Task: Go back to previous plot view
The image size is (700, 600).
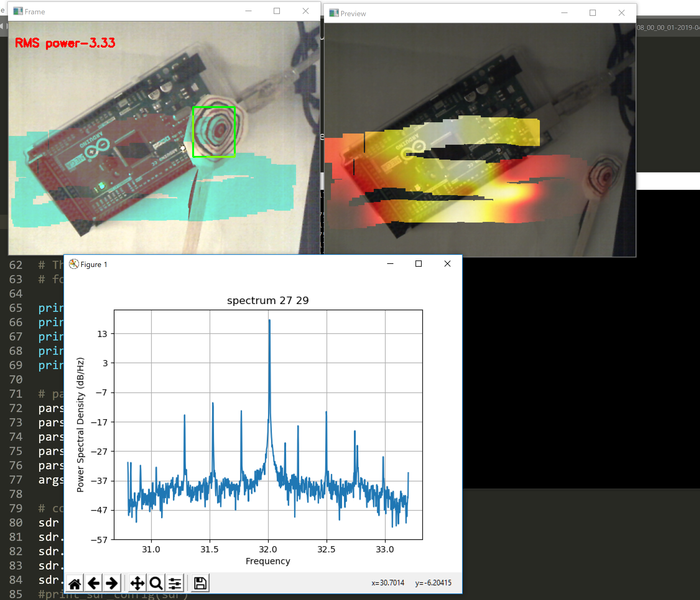Action: coord(93,583)
